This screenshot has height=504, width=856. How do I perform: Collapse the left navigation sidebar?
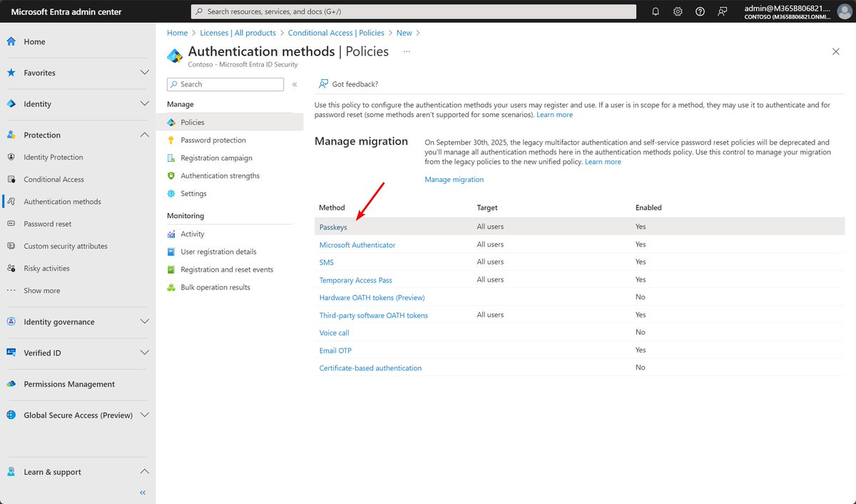143,493
